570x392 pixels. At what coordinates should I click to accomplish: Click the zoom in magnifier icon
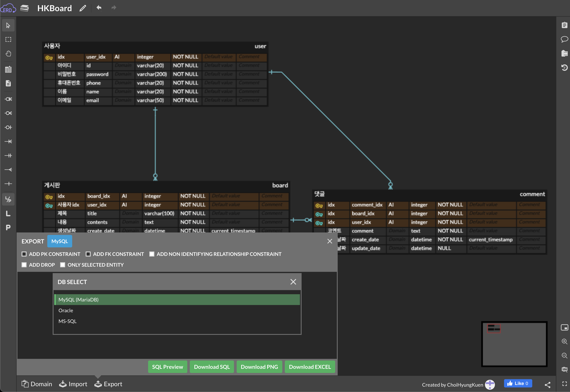pos(564,341)
